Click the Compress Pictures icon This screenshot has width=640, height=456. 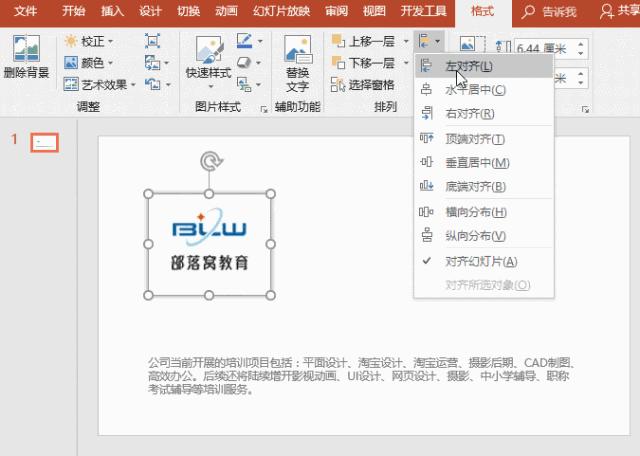click(152, 41)
